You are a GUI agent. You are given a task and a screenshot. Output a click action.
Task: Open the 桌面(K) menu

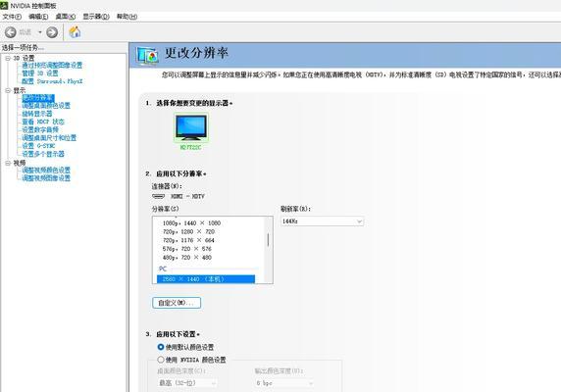[65, 17]
